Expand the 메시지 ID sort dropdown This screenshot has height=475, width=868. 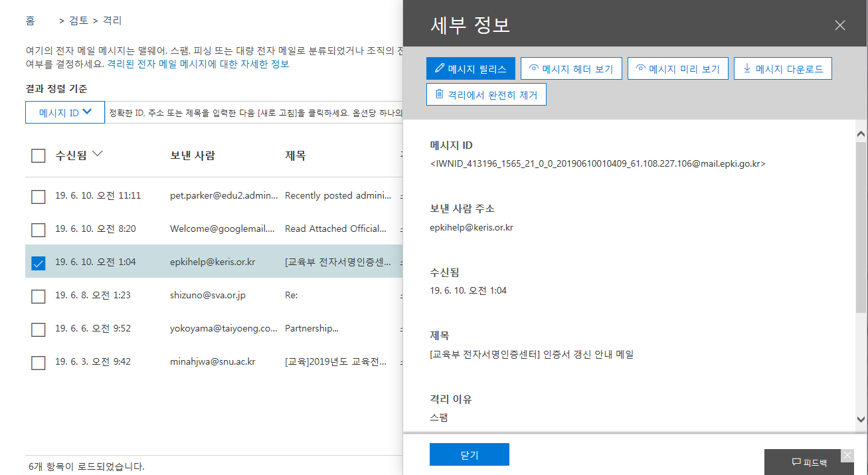point(65,112)
